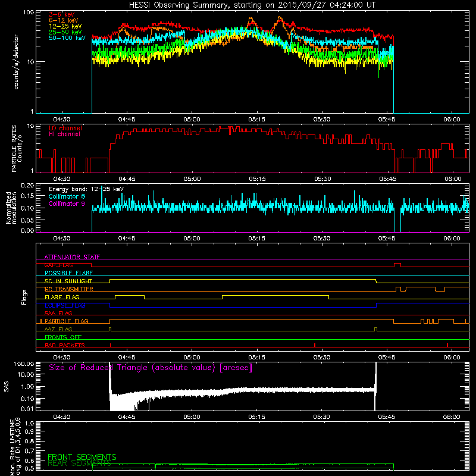Click the 1.0 tick on livetime axis

click(x=29, y=423)
